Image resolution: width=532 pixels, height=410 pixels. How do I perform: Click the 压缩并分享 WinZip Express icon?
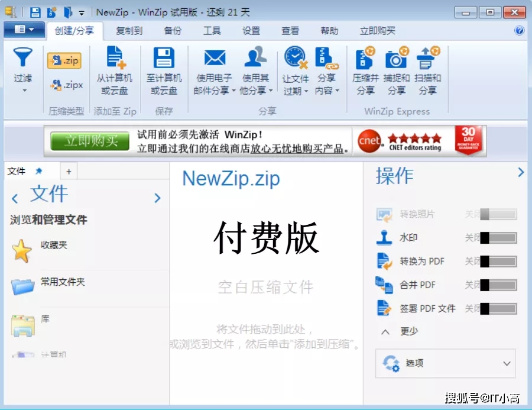pos(365,71)
